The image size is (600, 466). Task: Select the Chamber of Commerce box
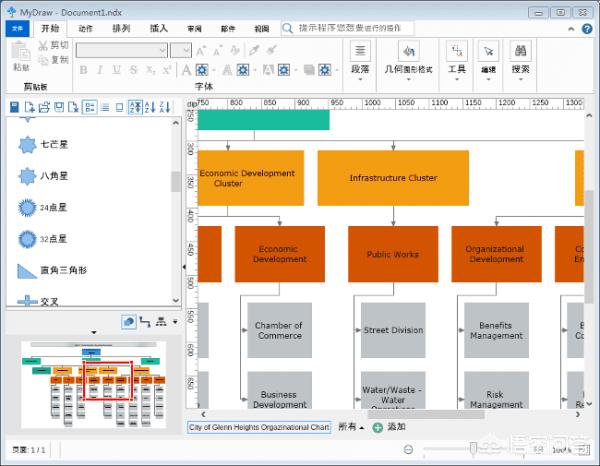(x=279, y=330)
